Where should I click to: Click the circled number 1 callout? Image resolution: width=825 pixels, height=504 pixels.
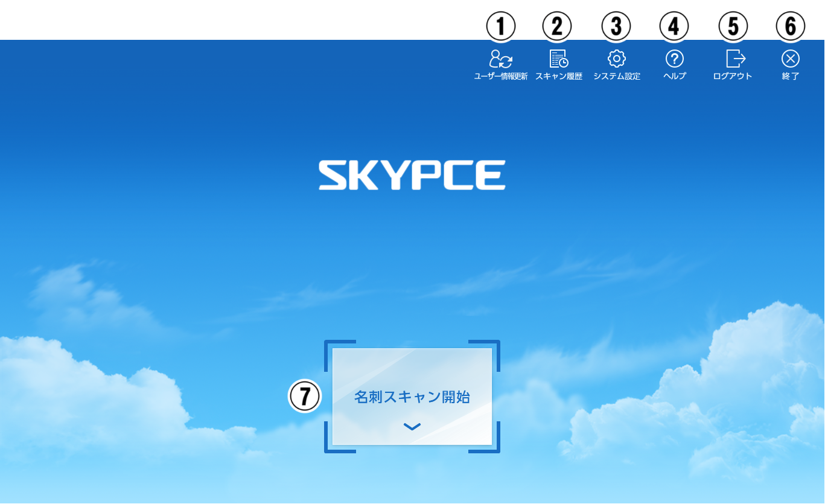point(500,26)
